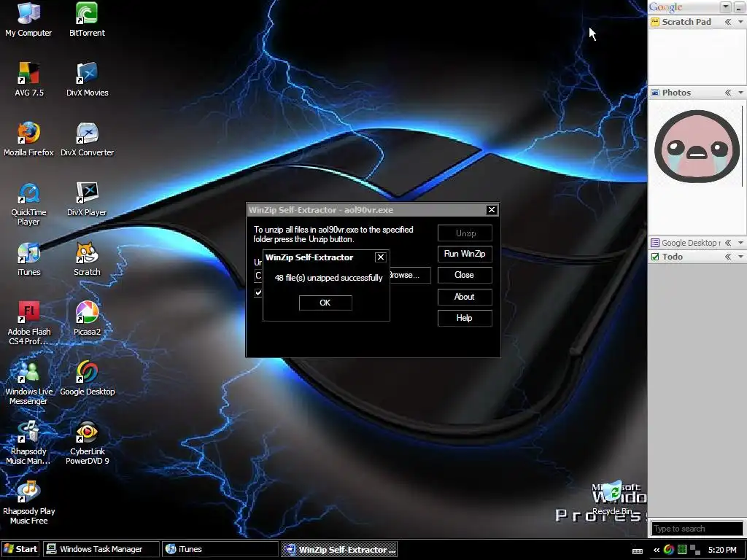
Task: Open Scratch Pad gadget menu arrow
Action: (x=741, y=22)
